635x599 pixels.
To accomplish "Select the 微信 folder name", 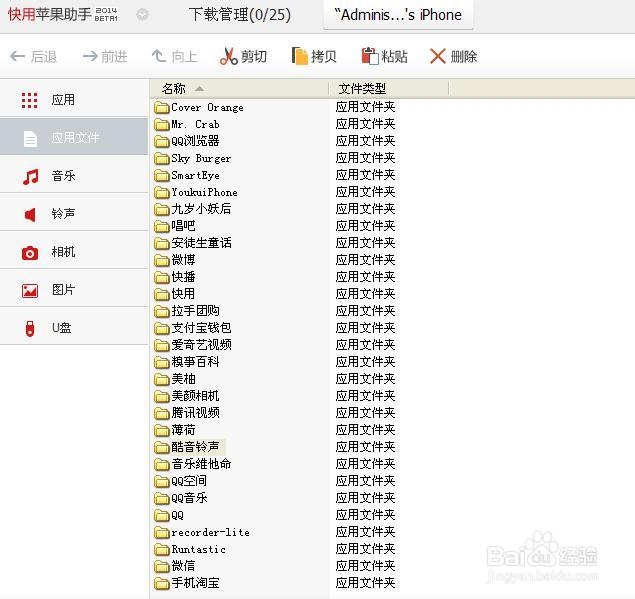I will point(183,566).
